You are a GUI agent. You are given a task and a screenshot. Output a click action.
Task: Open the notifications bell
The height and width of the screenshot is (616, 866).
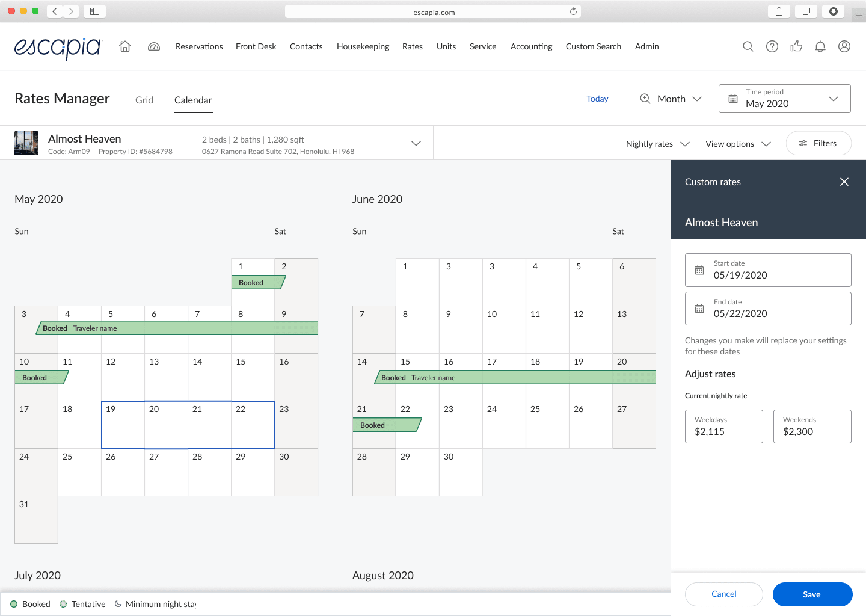coord(820,46)
